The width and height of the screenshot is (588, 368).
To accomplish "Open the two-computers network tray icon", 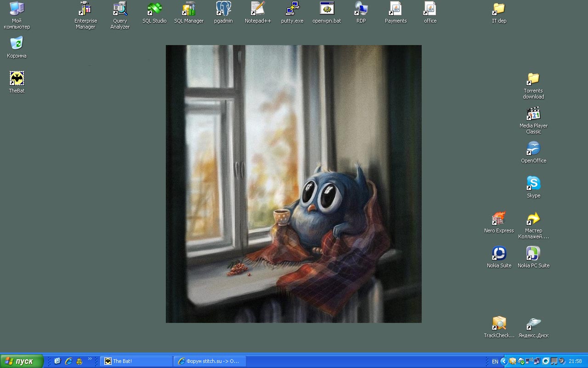I will point(537,361).
